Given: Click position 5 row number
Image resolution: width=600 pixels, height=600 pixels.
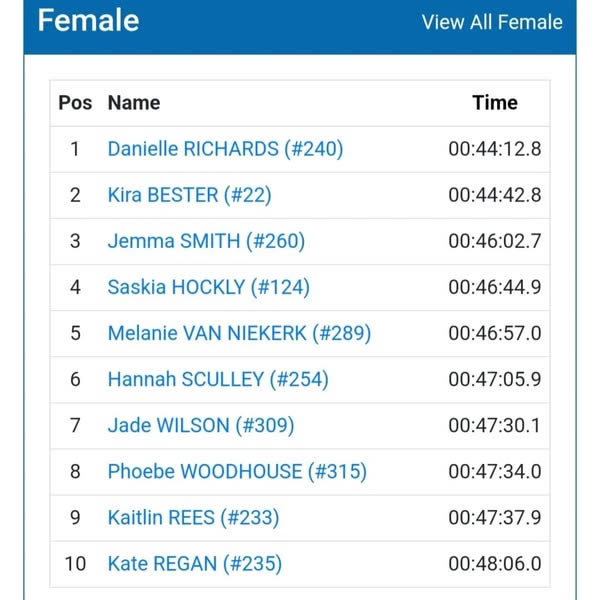Looking at the screenshot, I should click(x=75, y=333).
